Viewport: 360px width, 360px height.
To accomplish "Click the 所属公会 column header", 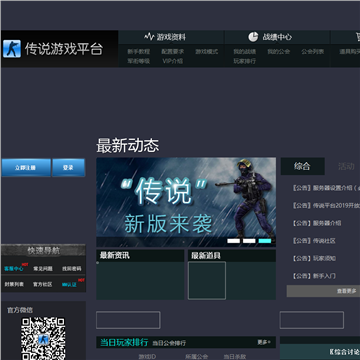I will tap(197, 356).
